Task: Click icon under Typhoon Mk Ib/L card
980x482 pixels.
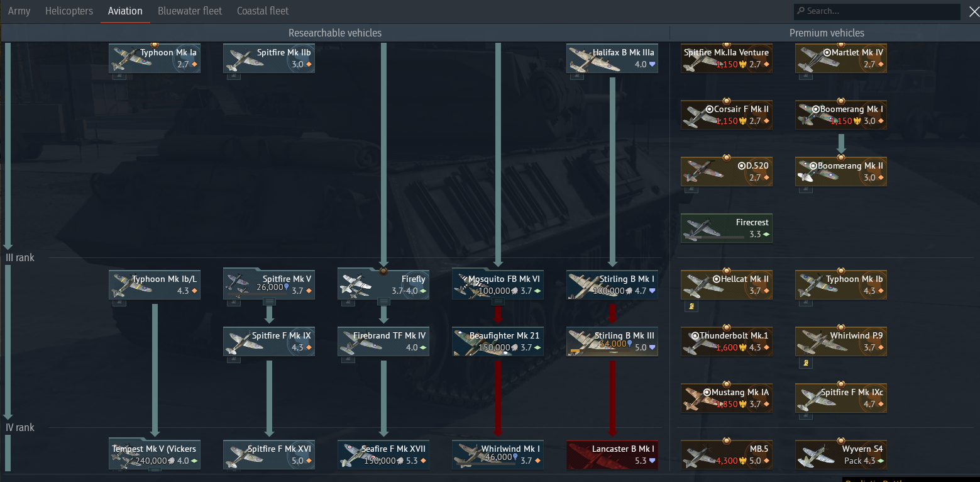Action: pos(119,303)
